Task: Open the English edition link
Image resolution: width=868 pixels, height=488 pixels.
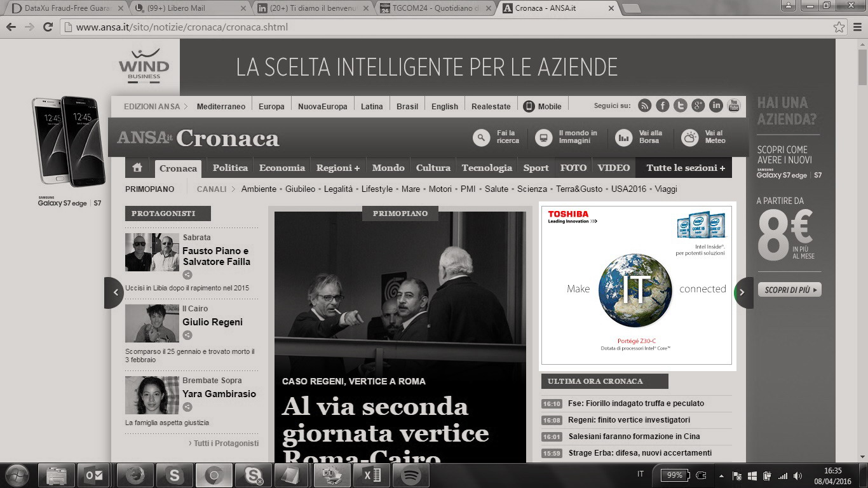Action: point(445,106)
